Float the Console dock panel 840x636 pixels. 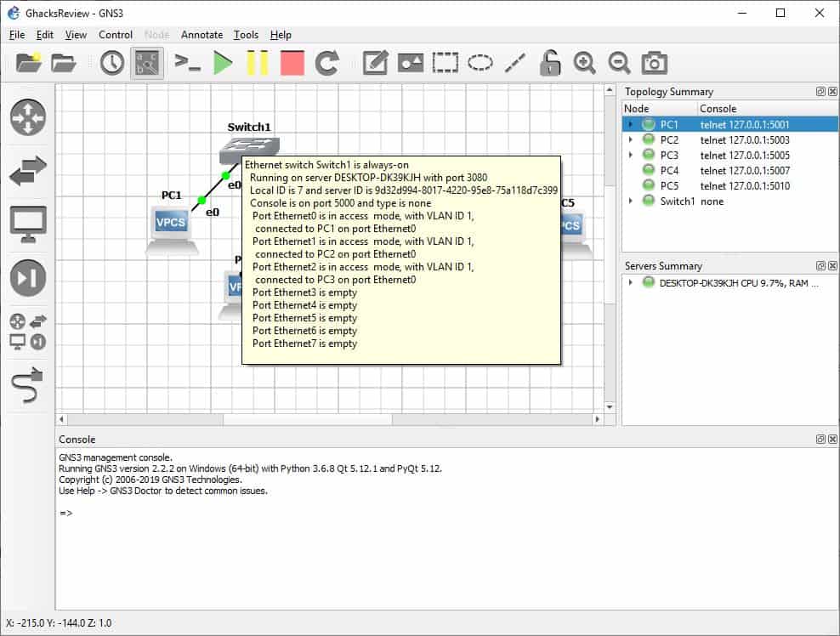[820, 440]
